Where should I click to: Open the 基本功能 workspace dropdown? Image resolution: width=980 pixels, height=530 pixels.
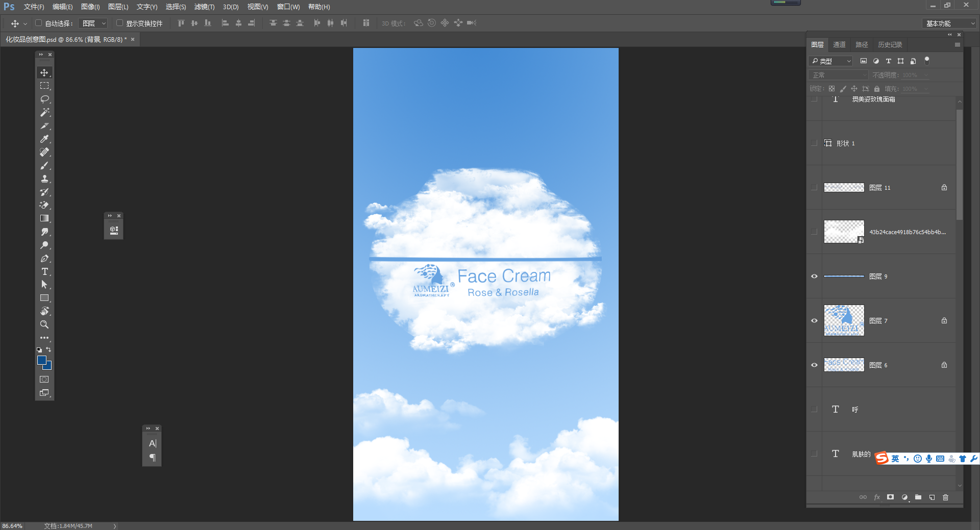[x=949, y=23]
